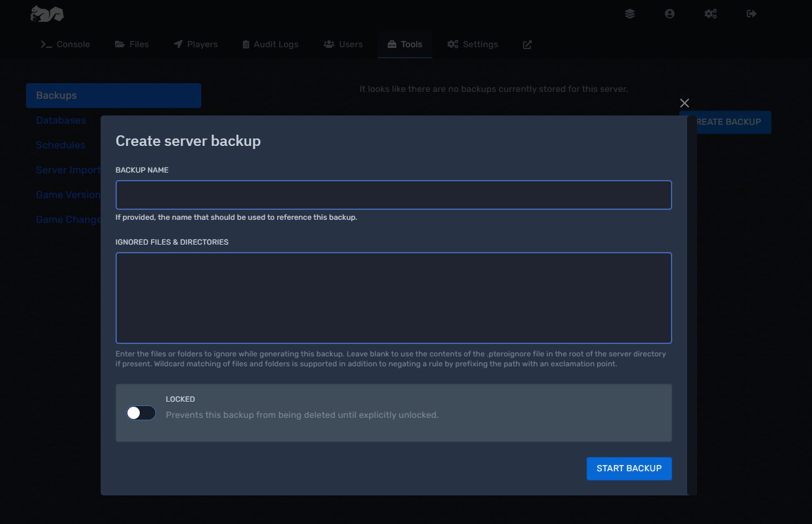The height and width of the screenshot is (524, 812).
Task: Go to the Users tab
Action: (343, 45)
